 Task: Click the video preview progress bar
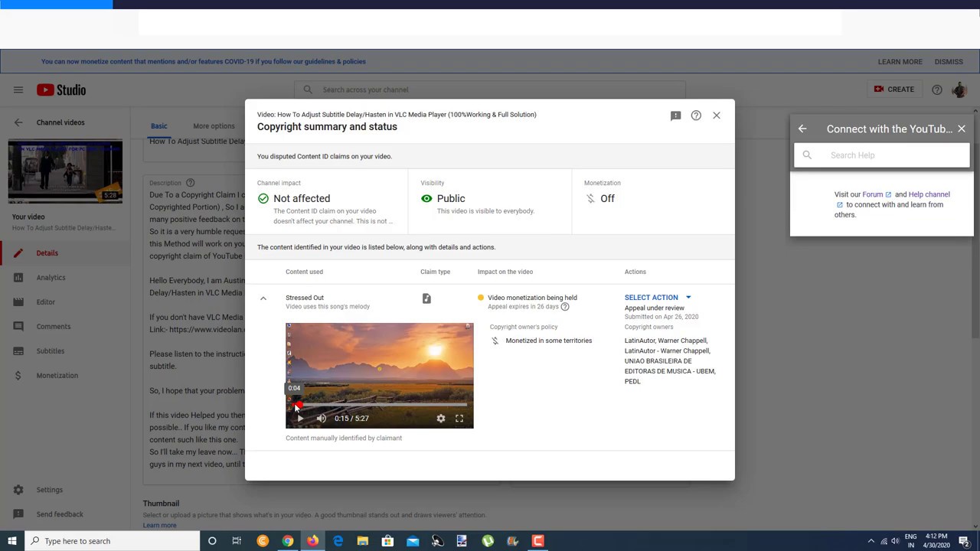coord(380,404)
